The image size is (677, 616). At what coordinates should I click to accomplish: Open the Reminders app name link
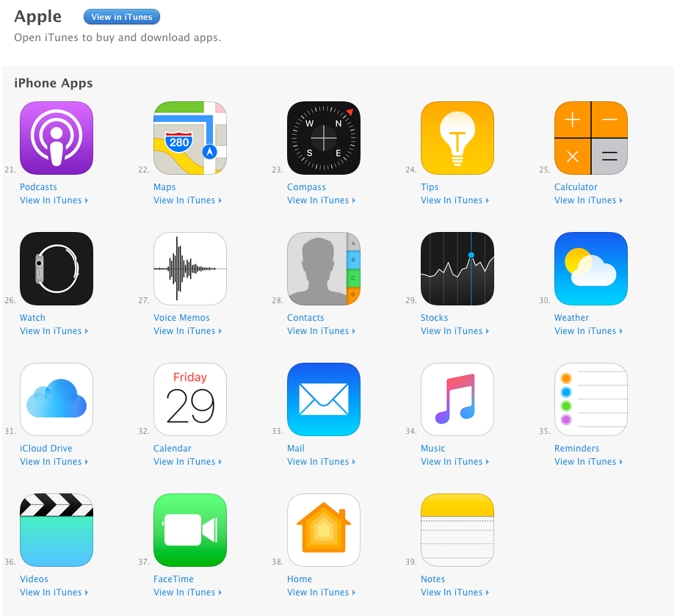pos(577,449)
